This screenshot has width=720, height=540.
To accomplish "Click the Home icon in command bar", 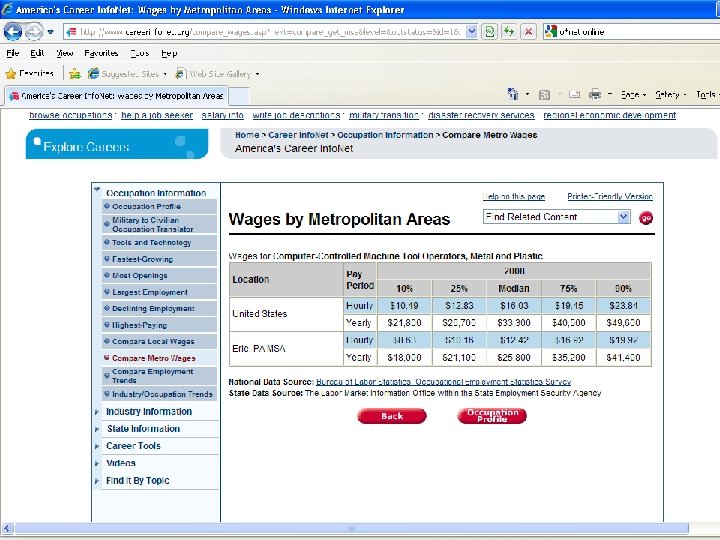I will [x=513, y=94].
